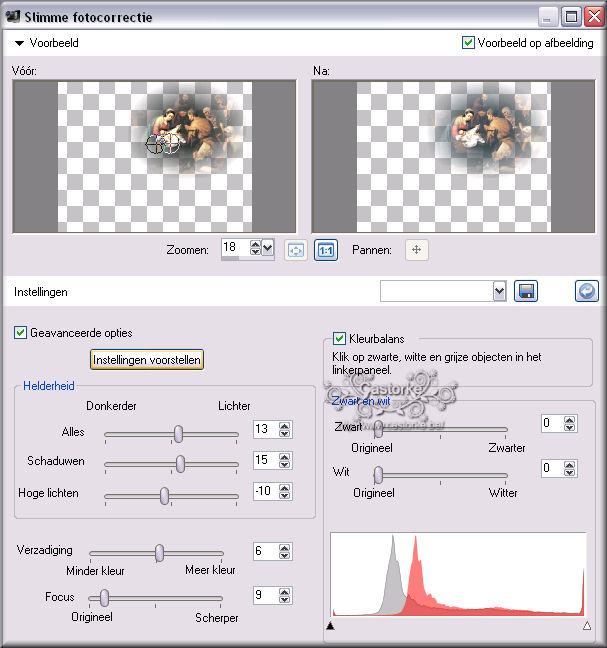Open the Zoomen dropdown arrow

coord(268,248)
